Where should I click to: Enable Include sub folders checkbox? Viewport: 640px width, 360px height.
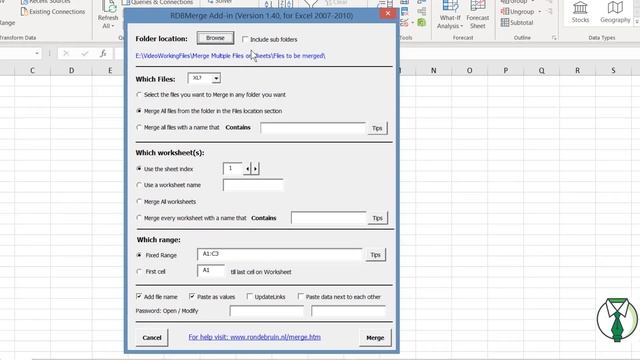click(245, 39)
